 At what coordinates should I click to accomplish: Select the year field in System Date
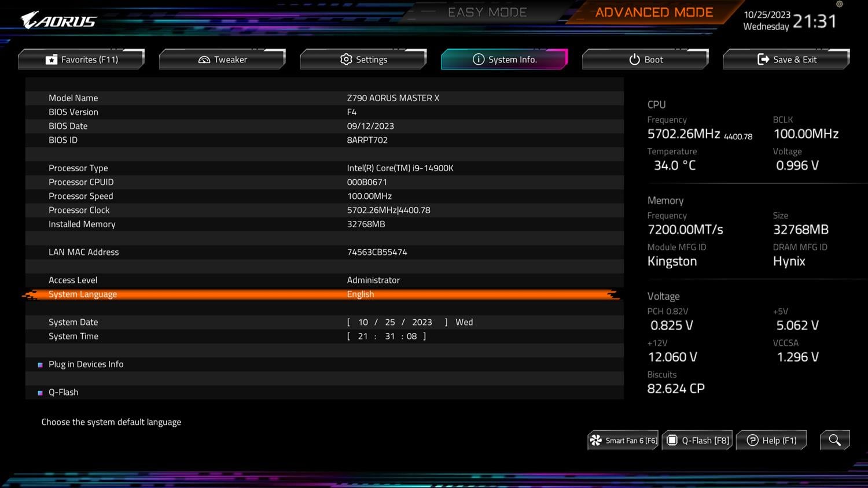click(422, 322)
